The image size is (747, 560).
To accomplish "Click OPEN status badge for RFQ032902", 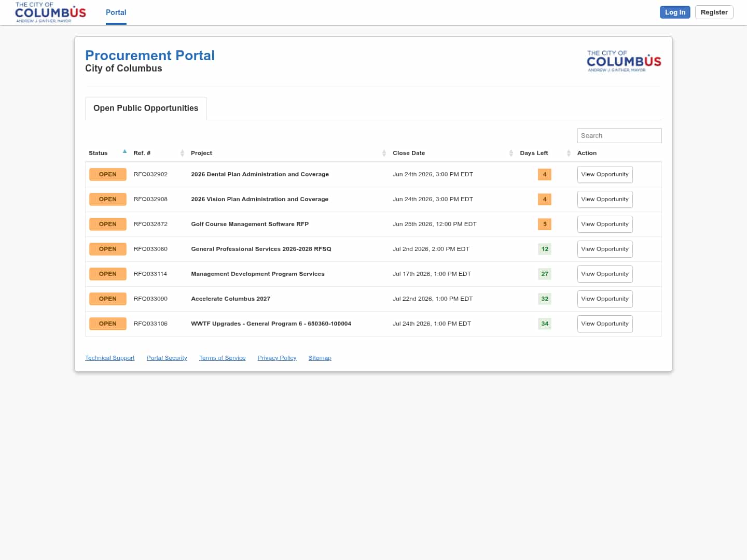I will pos(108,174).
